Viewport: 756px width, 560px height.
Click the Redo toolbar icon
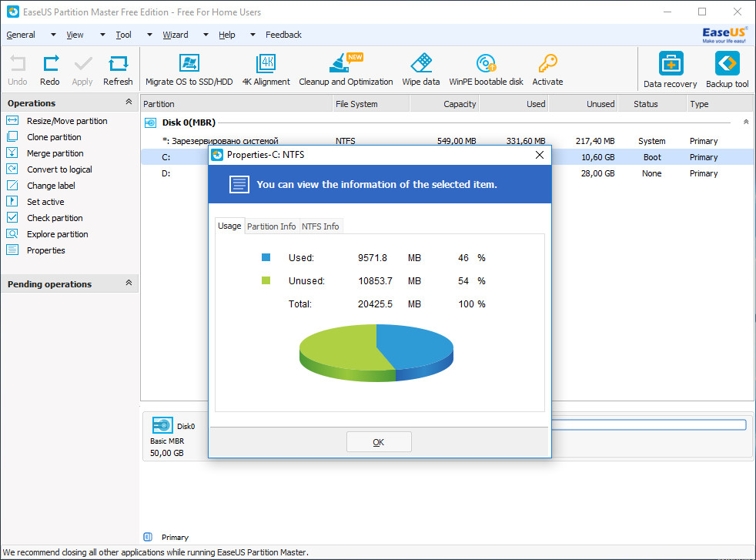[x=51, y=64]
